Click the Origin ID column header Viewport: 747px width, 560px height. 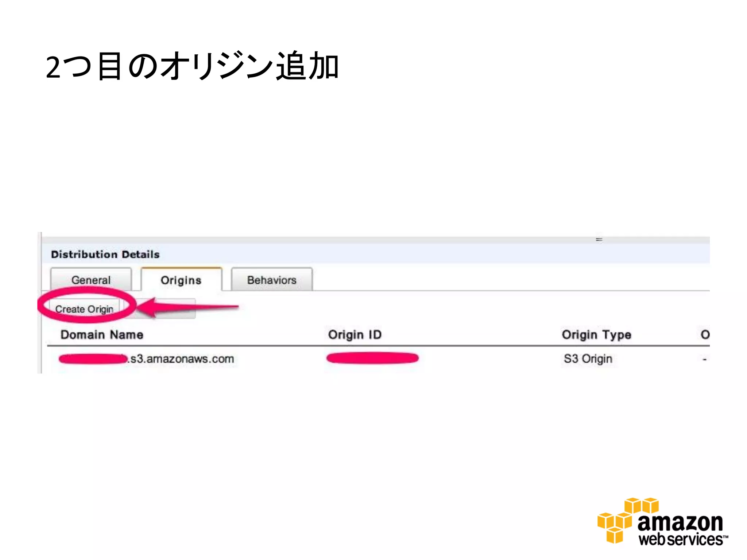(355, 334)
